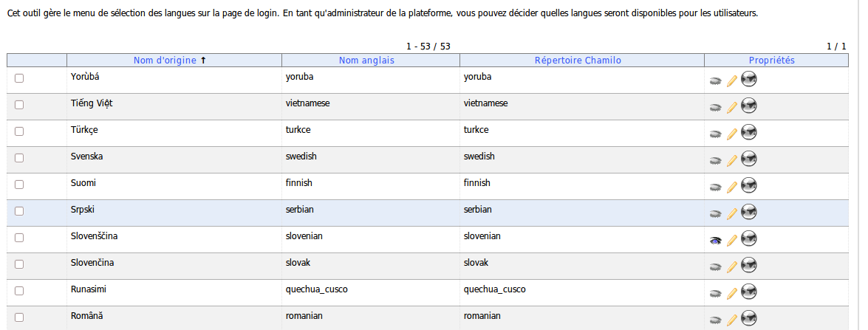Click the globe icon for Svenska
The width and height of the screenshot is (868, 330).
749,159
